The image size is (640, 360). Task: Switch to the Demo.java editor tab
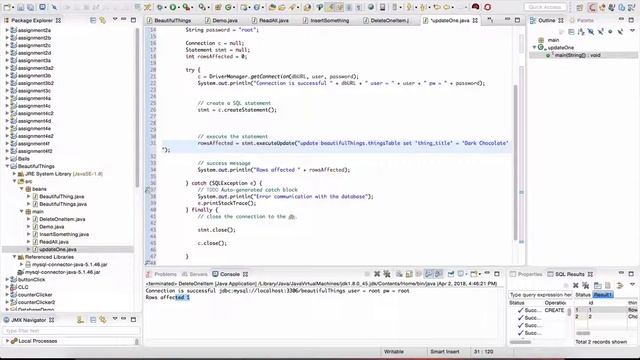pyautogui.click(x=221, y=20)
